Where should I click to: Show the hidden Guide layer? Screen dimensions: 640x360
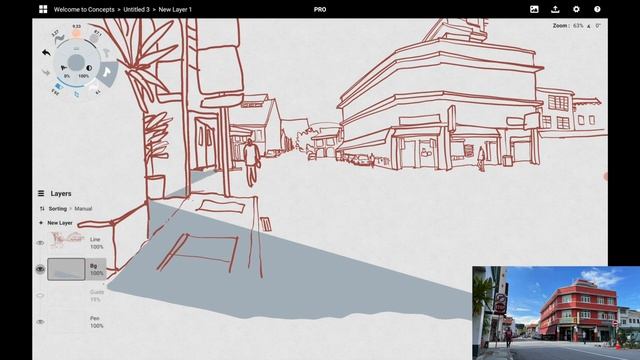(x=40, y=296)
